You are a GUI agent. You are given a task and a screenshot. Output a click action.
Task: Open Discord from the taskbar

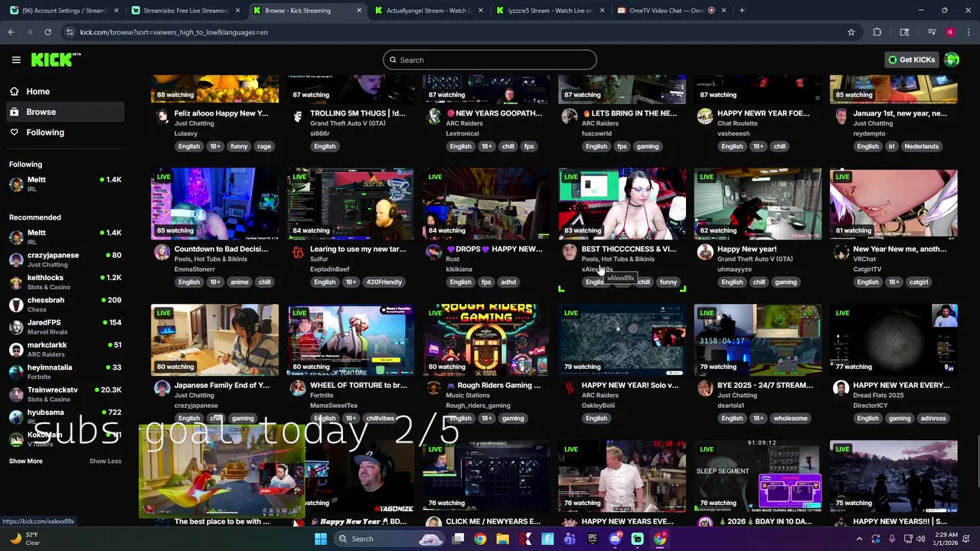[x=615, y=539]
